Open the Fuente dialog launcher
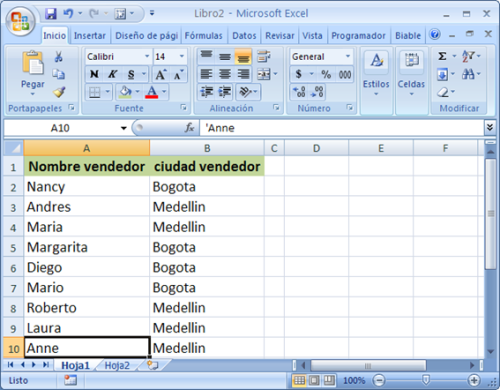The width and height of the screenshot is (500, 390). 183,107
